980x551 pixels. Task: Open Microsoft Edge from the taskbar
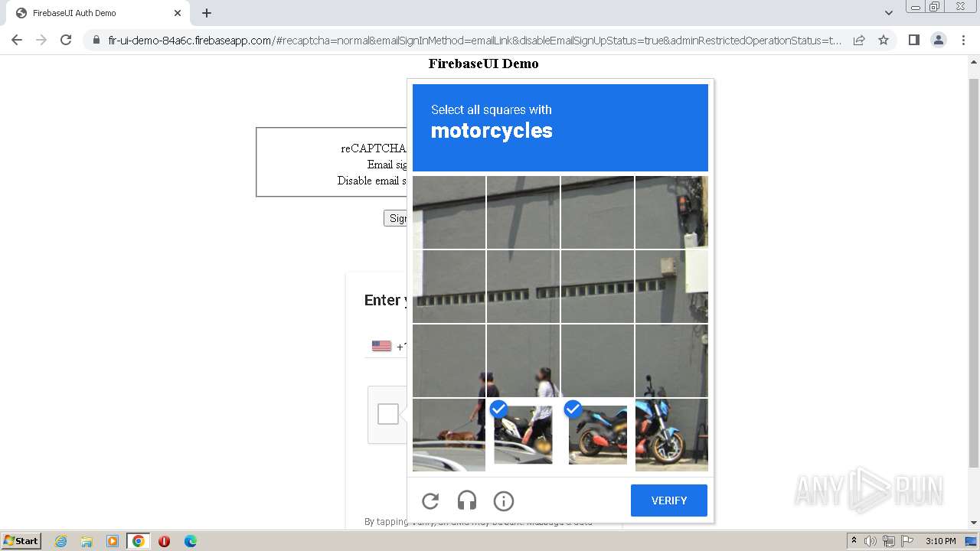point(191,541)
